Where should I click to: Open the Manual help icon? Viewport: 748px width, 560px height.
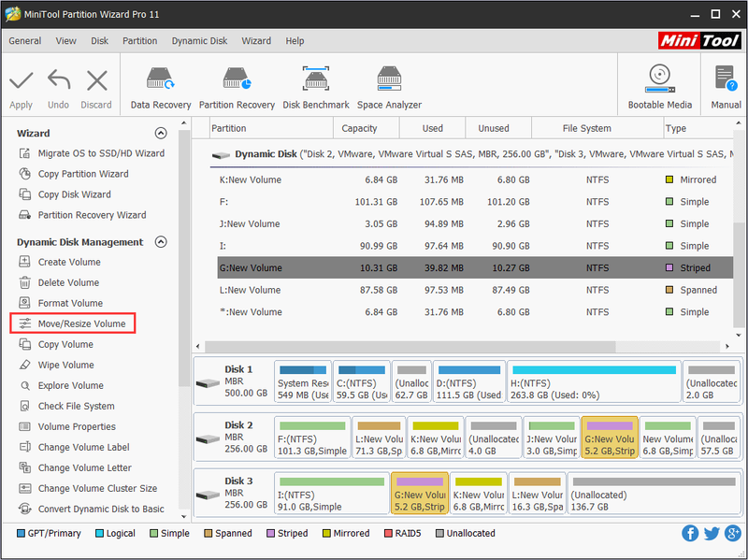[726, 88]
